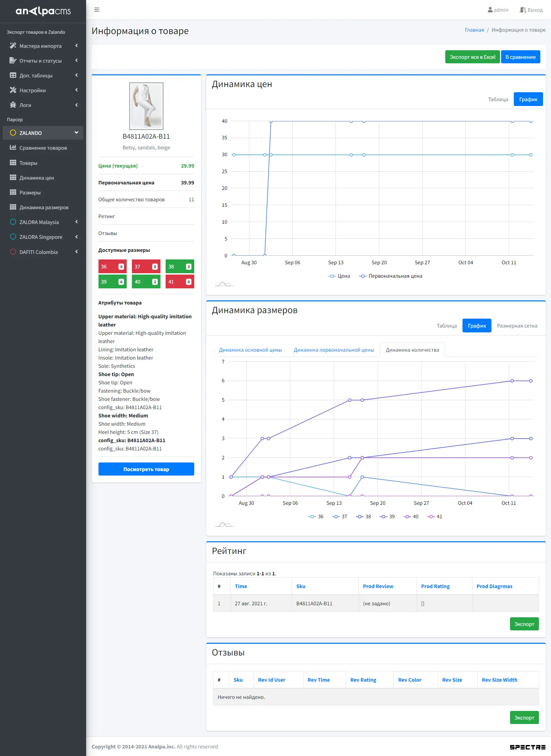Toggle Цена series in price legend
The height and width of the screenshot is (756, 551).
(339, 276)
